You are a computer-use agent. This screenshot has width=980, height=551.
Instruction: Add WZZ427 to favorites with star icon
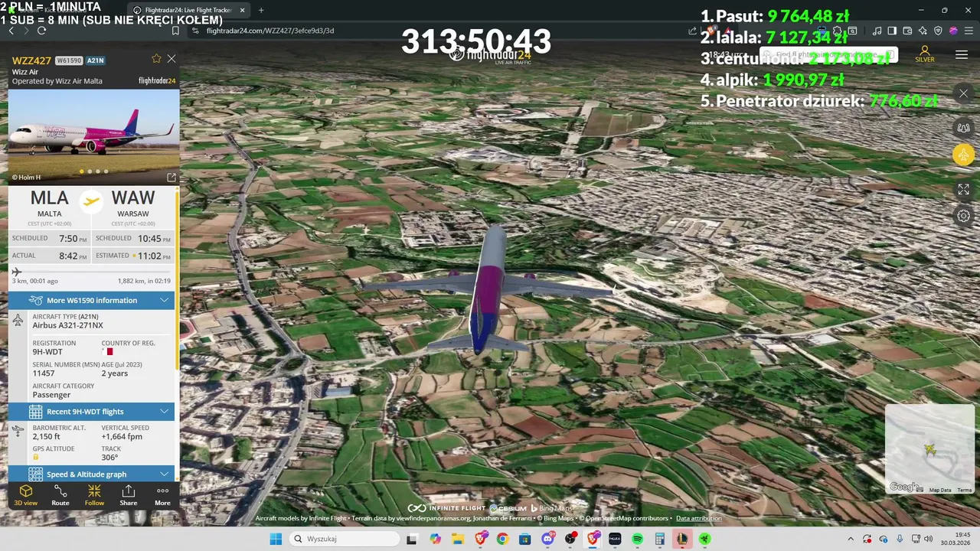pos(156,59)
